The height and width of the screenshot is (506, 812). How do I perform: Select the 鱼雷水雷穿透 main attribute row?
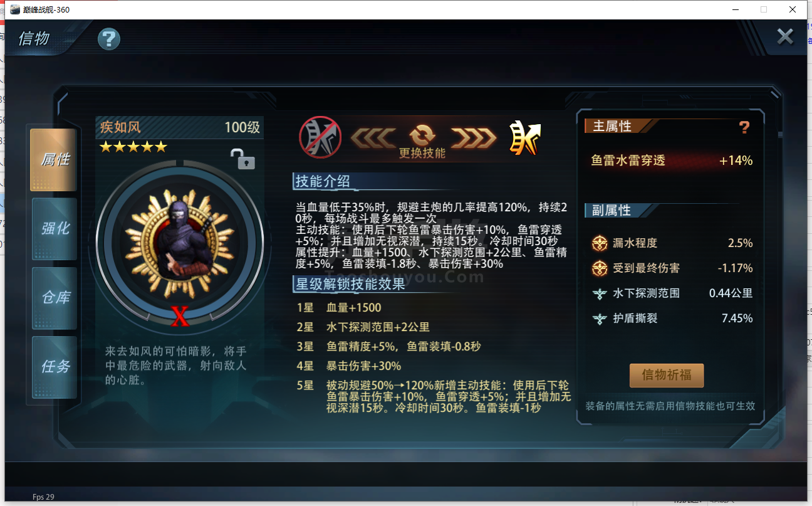[x=672, y=161]
